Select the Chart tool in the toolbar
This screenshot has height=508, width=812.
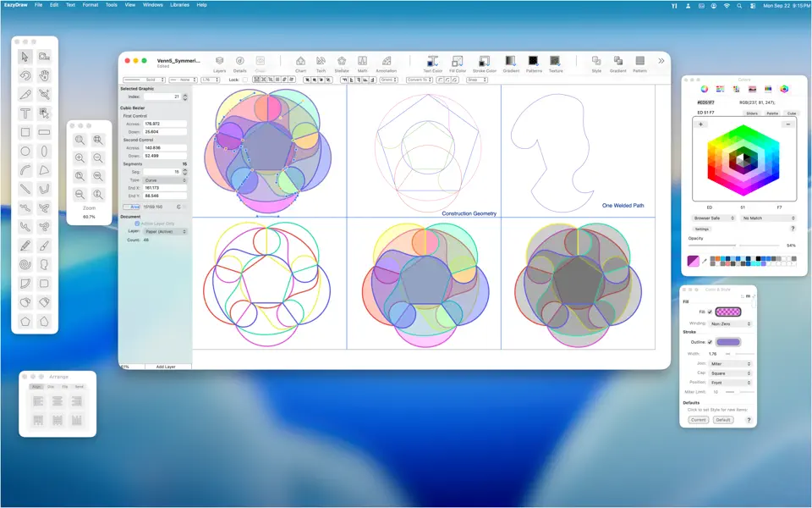click(x=301, y=62)
